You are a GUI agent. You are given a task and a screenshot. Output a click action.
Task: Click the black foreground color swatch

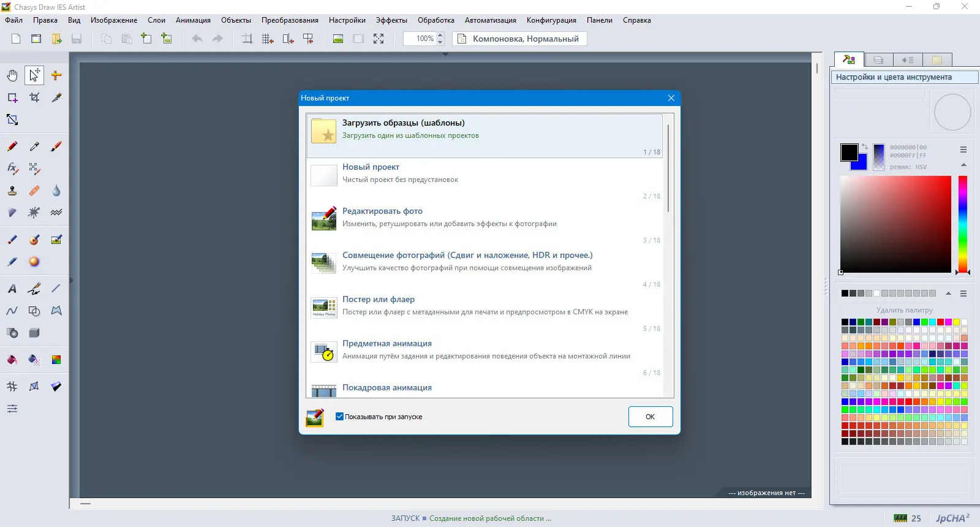click(x=848, y=152)
